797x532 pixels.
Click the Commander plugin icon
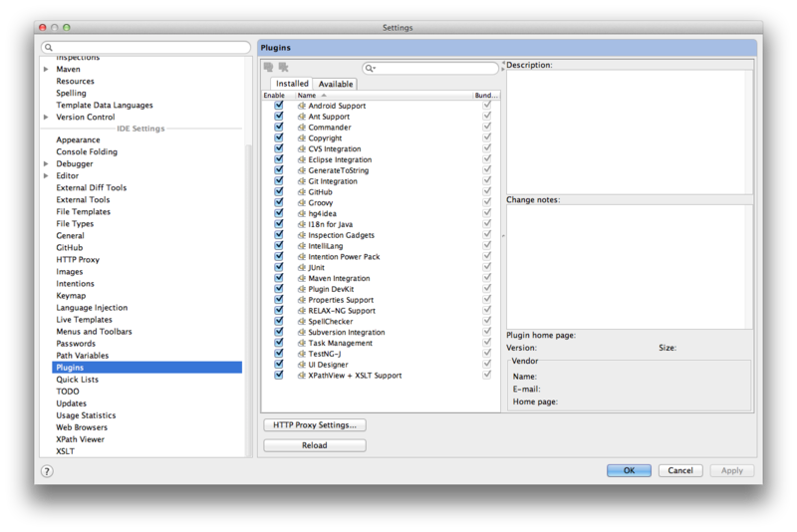point(302,128)
